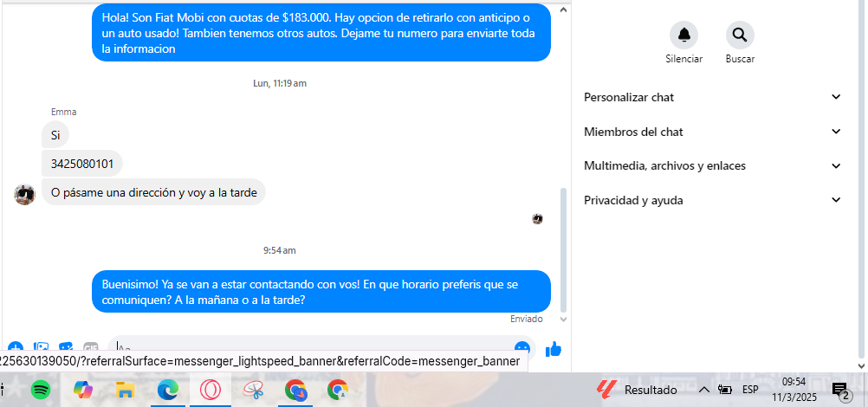
Task: Expand the Miembros del chat section
Action: click(712, 132)
